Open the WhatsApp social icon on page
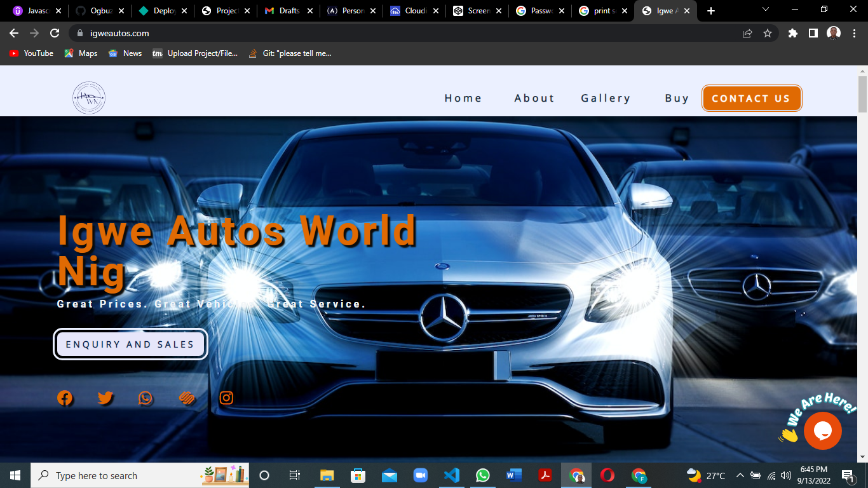The image size is (868, 488). (x=146, y=398)
